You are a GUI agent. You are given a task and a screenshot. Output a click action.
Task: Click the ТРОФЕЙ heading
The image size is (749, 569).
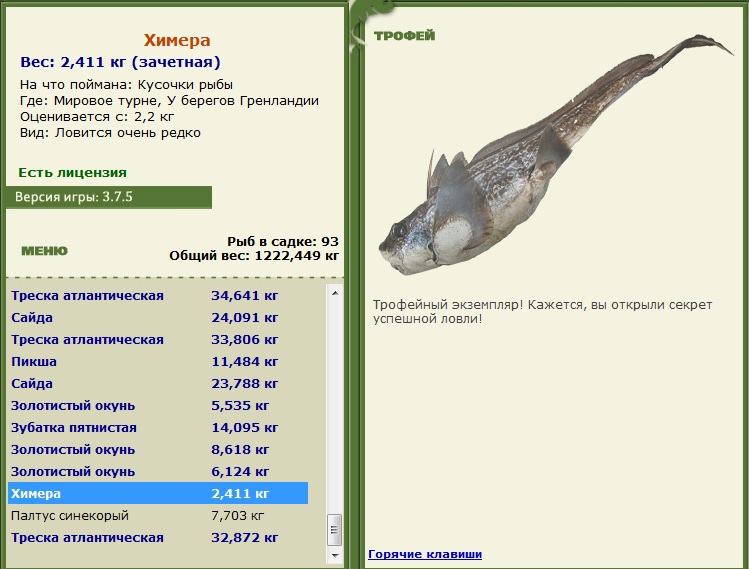(405, 35)
